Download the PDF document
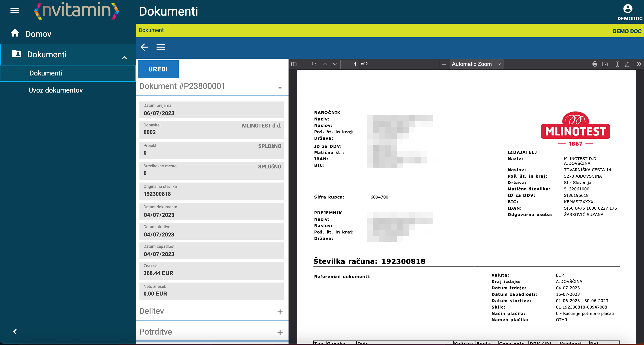The height and width of the screenshot is (345, 644). coord(605,64)
